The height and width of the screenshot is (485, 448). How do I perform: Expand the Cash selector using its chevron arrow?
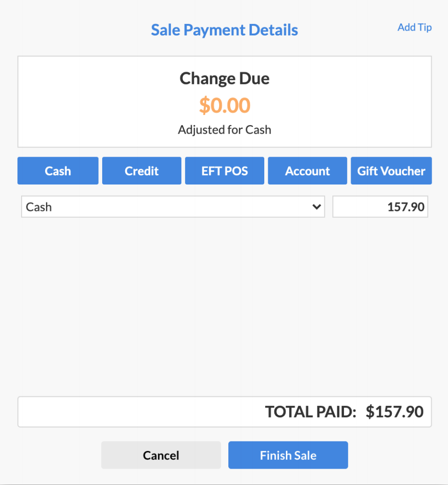point(316,207)
